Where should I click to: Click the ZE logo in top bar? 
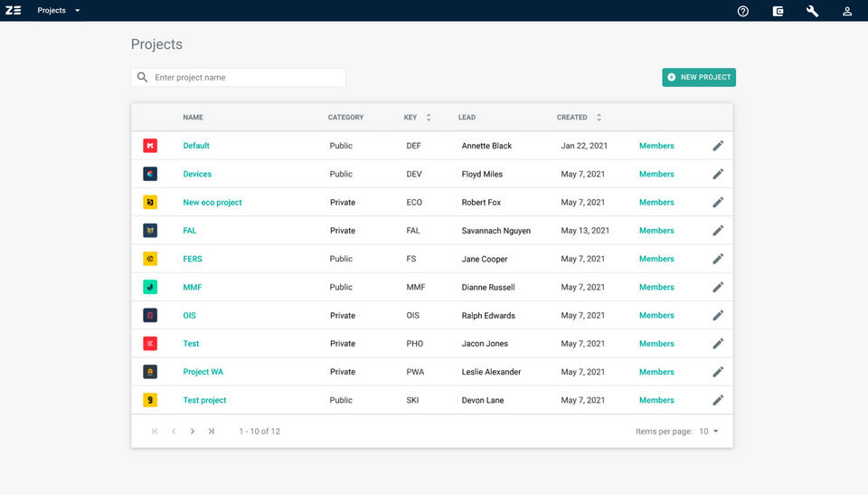pos(14,11)
